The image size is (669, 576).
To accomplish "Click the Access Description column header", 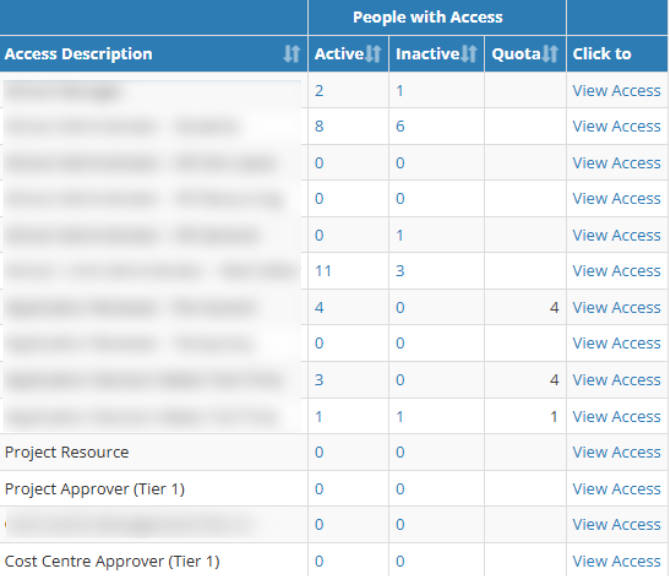I will (x=79, y=54).
